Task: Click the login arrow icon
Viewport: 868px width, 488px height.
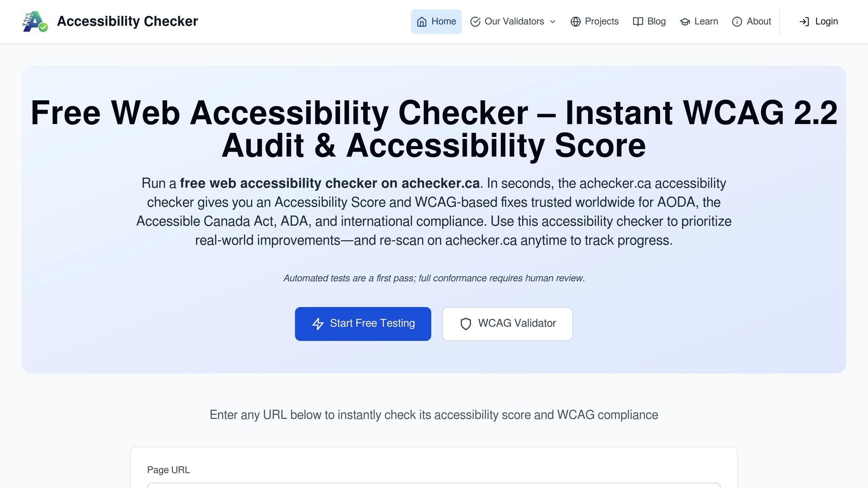Action: [x=804, y=22]
